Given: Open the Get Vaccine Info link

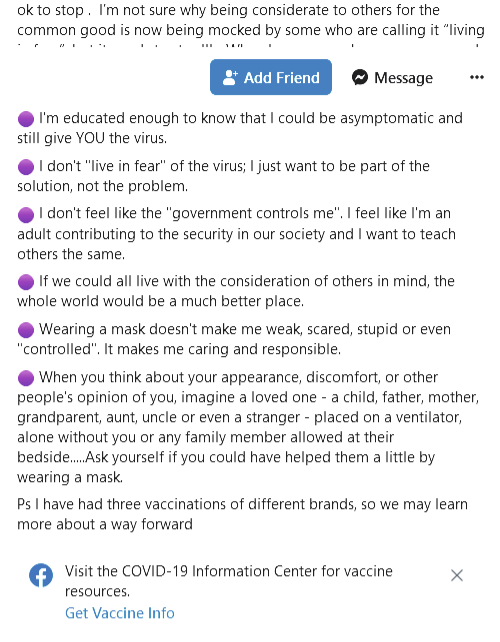Looking at the screenshot, I should point(120,613).
